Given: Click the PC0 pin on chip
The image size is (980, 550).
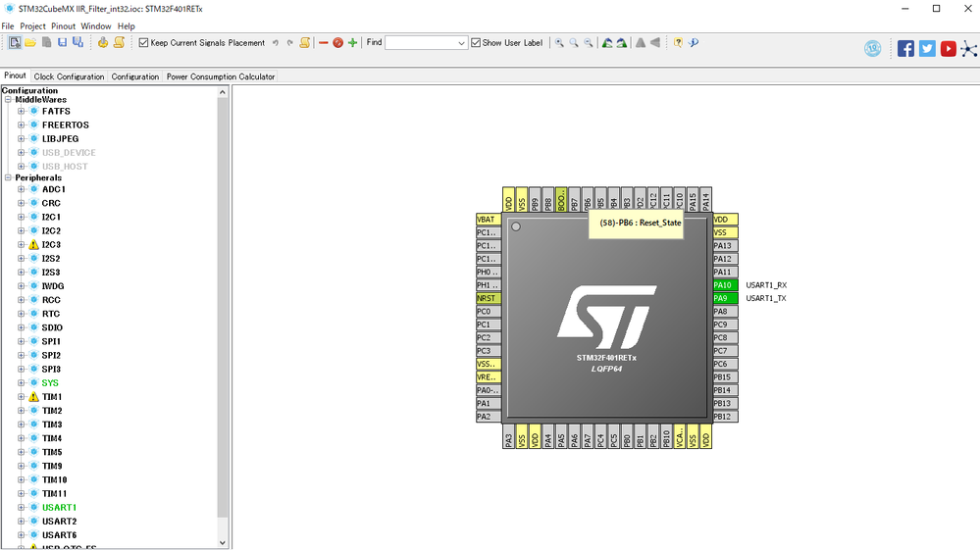Looking at the screenshot, I should [x=489, y=312].
